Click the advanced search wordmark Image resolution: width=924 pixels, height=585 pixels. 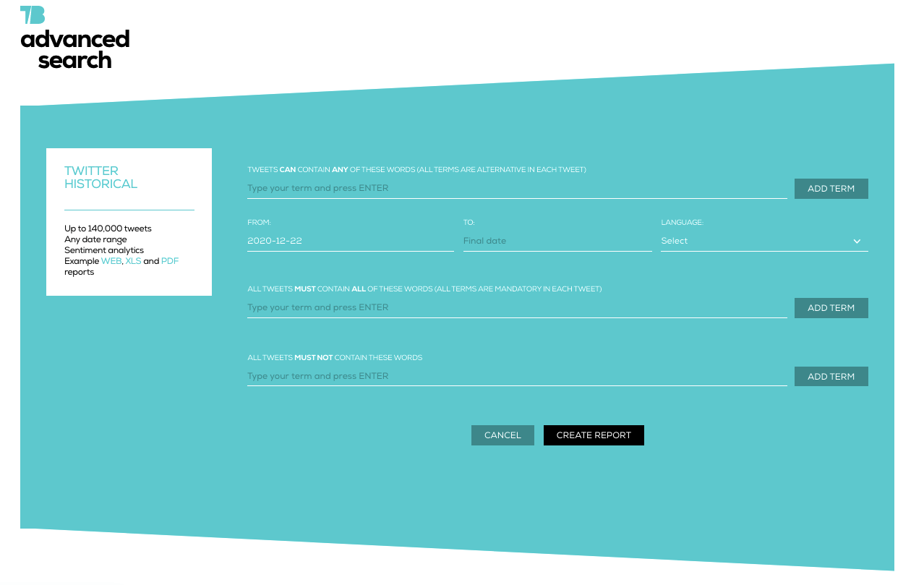coord(75,49)
